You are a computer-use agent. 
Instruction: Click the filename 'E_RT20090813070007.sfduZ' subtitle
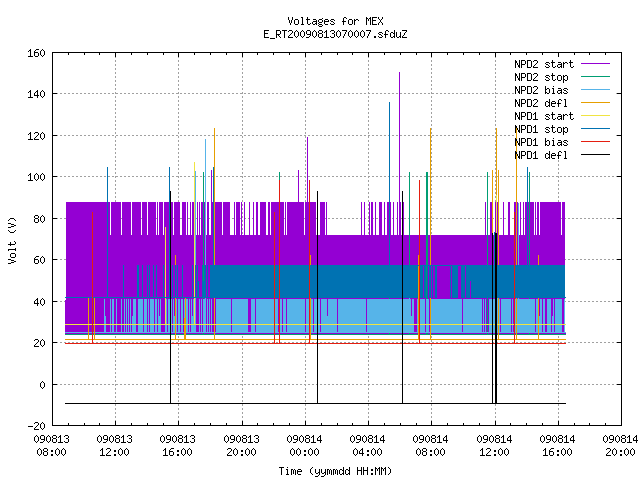tap(335, 34)
